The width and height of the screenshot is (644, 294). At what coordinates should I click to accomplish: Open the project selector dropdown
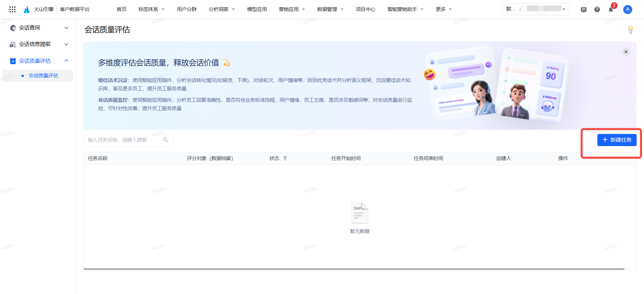[536, 9]
